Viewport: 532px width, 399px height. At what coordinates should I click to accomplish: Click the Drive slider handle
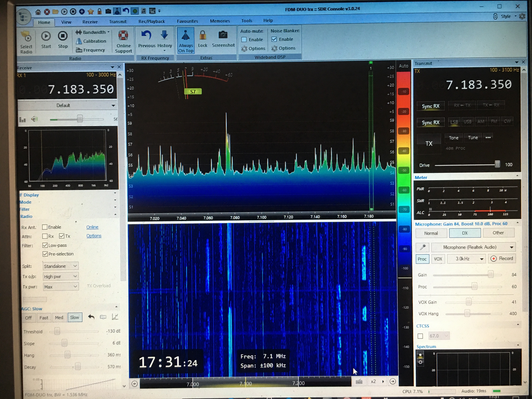coord(497,164)
